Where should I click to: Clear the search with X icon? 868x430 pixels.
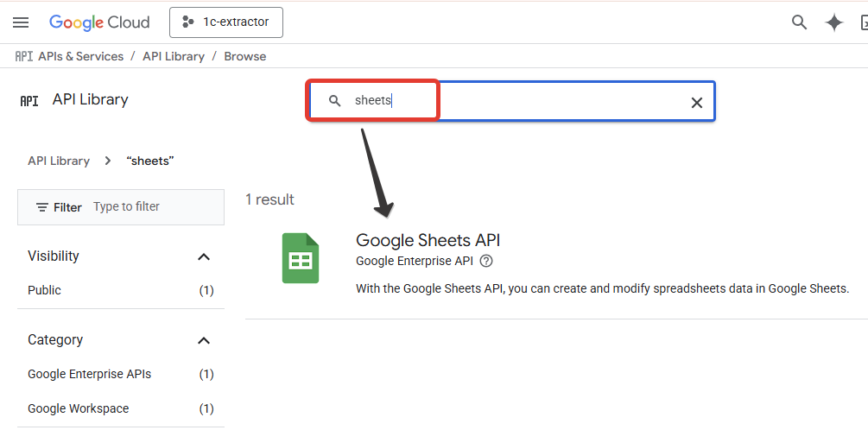697,103
